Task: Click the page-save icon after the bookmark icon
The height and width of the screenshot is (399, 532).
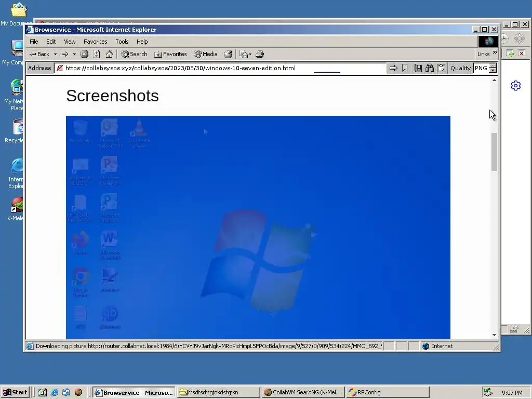Action: pyautogui.click(x=418, y=68)
